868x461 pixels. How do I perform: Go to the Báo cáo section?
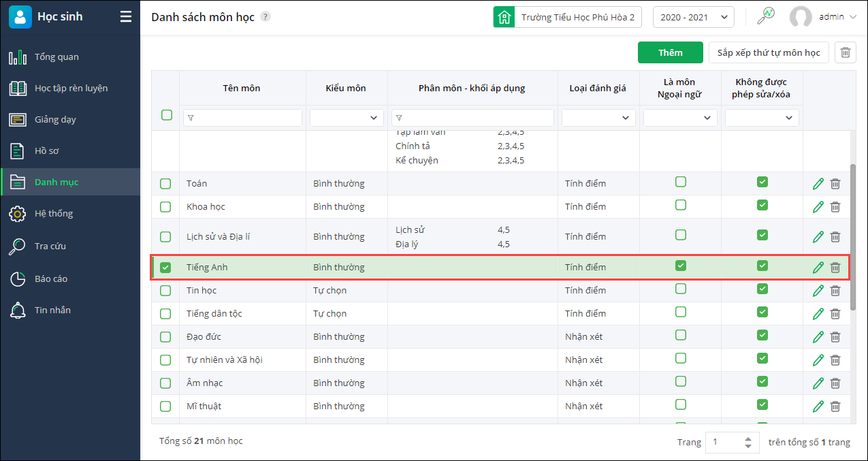(51, 279)
